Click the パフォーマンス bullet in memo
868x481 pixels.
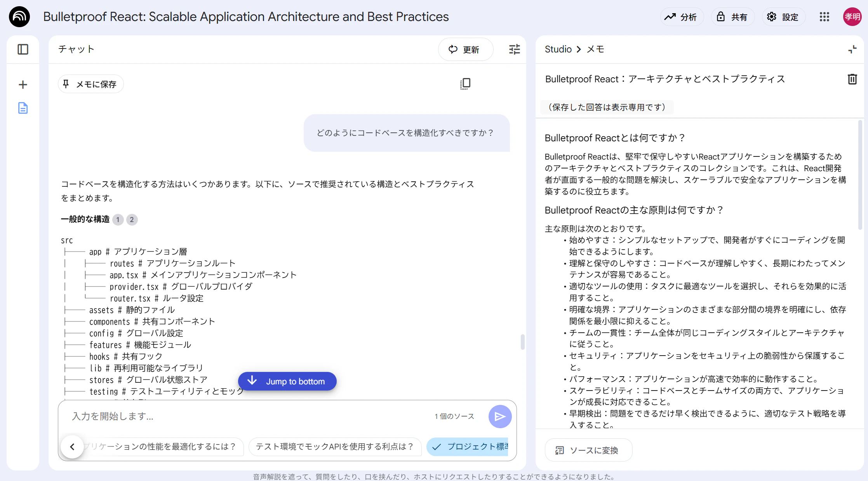click(692, 379)
